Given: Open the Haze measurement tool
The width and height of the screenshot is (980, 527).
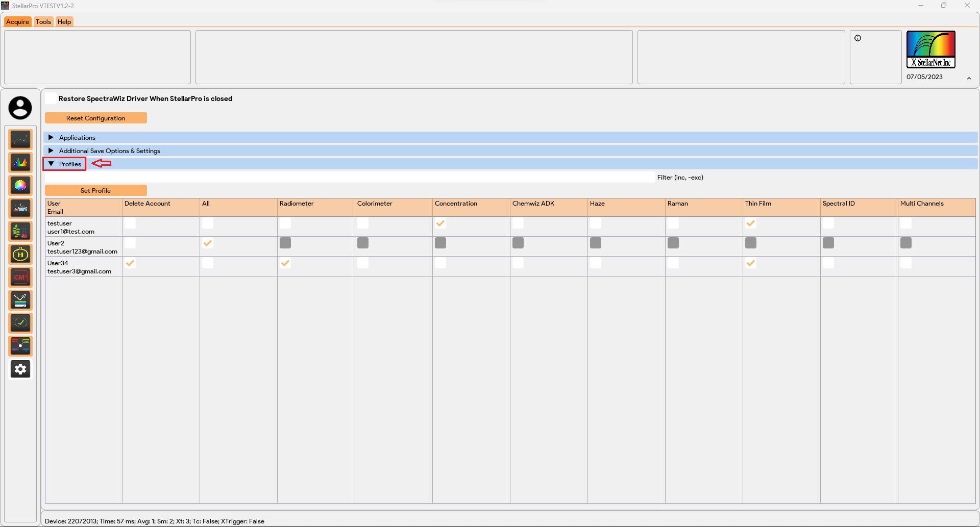Looking at the screenshot, I should tap(20, 254).
